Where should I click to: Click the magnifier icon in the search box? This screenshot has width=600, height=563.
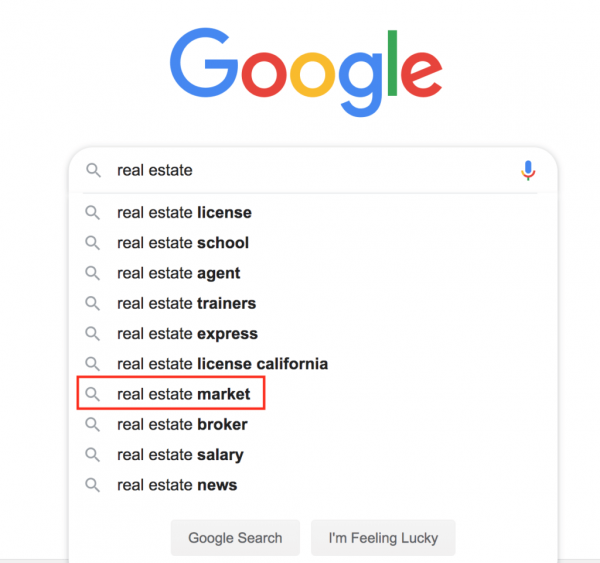[x=93, y=171]
